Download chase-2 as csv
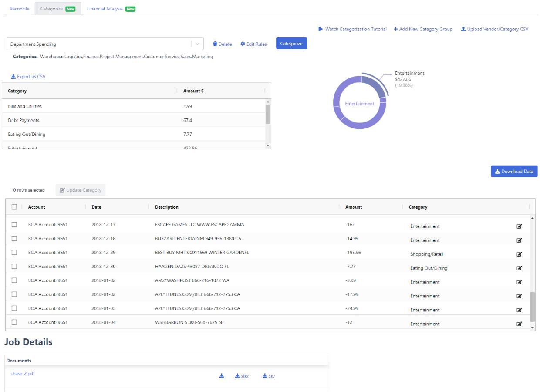540x392 pixels. tap(269, 376)
